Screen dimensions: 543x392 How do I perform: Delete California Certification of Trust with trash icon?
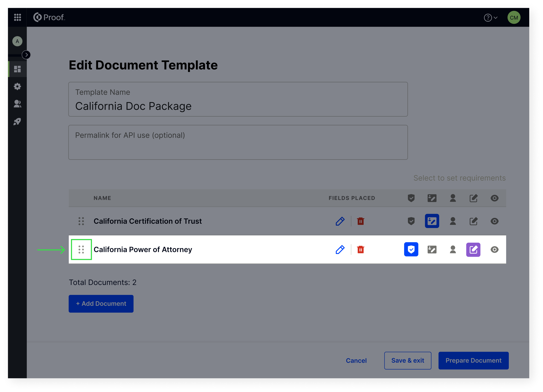360,221
